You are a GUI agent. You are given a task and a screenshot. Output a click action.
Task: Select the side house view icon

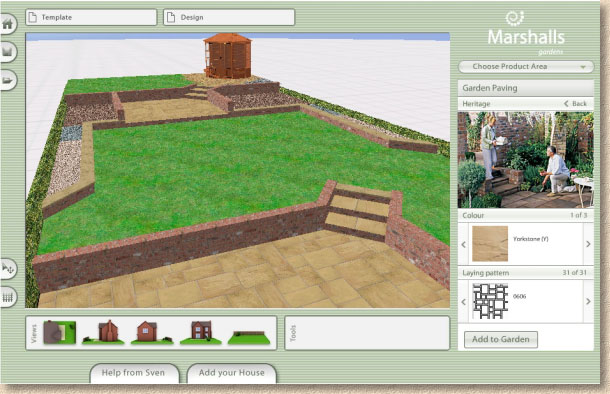[103, 332]
